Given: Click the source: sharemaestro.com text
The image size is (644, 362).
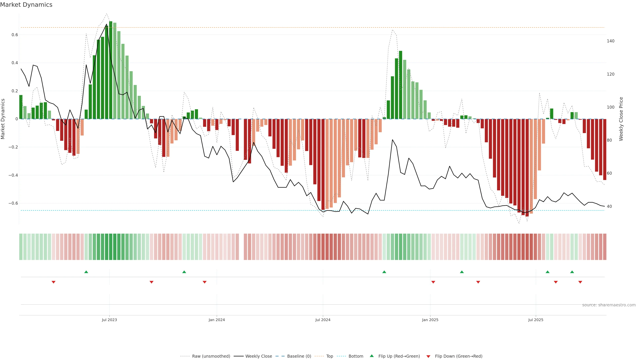Looking at the screenshot, I should click(609, 305).
